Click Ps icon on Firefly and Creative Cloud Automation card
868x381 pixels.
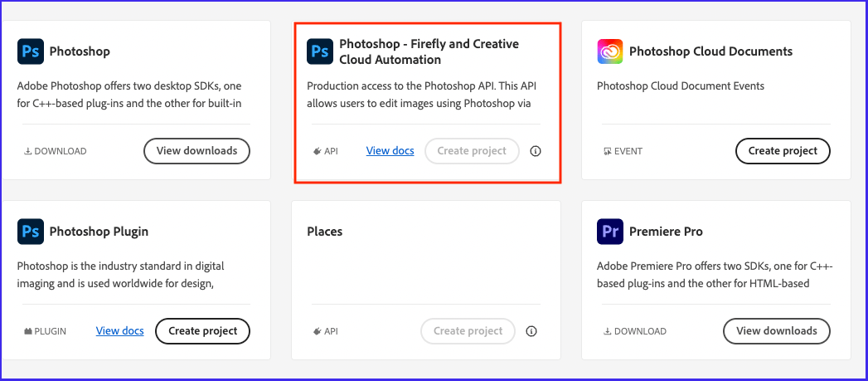tap(320, 51)
